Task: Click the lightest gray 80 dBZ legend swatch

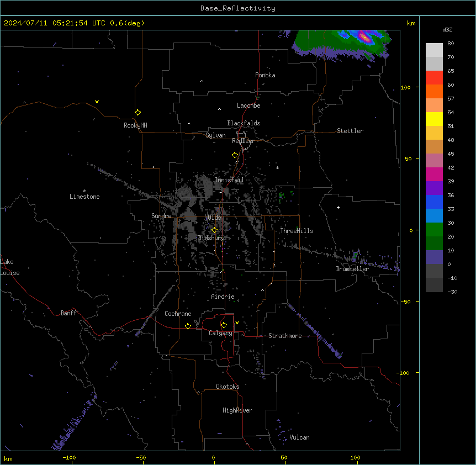Action: point(434,50)
